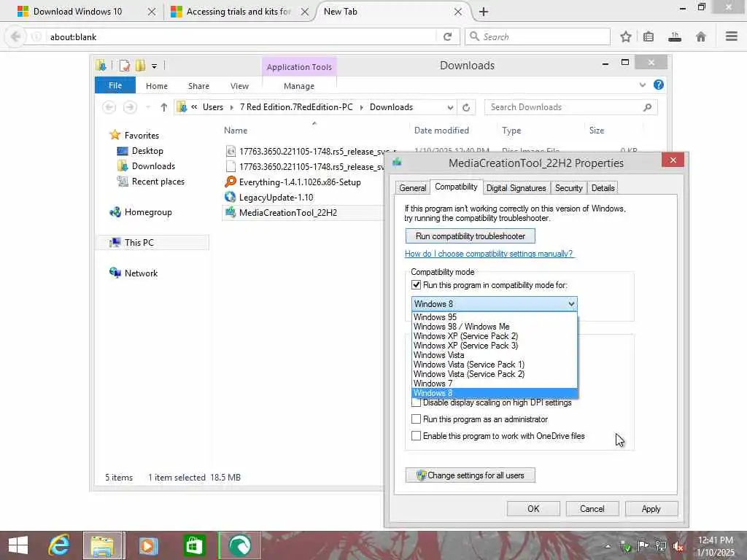
Task: Go to Firefox home icon
Action: [701, 36]
